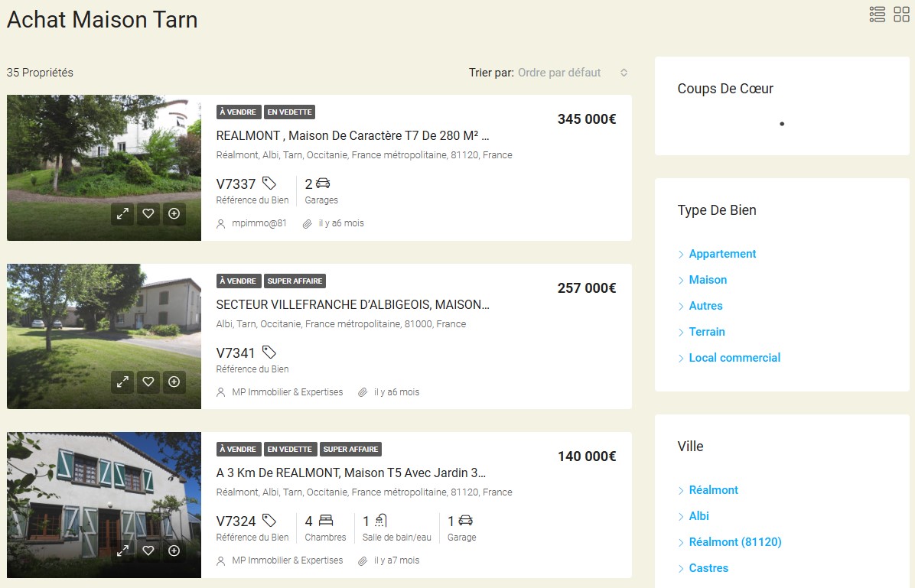Switch to grid view layout icon

coord(901,14)
